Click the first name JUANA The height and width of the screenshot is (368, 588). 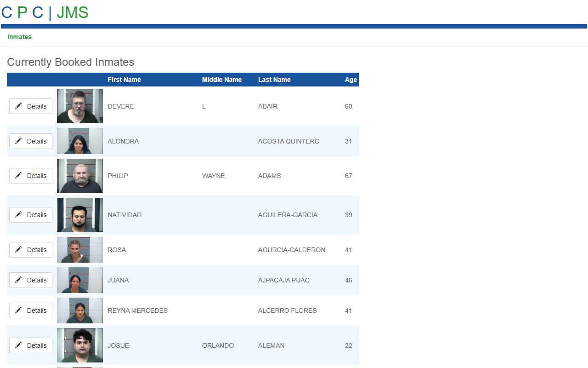tap(118, 280)
